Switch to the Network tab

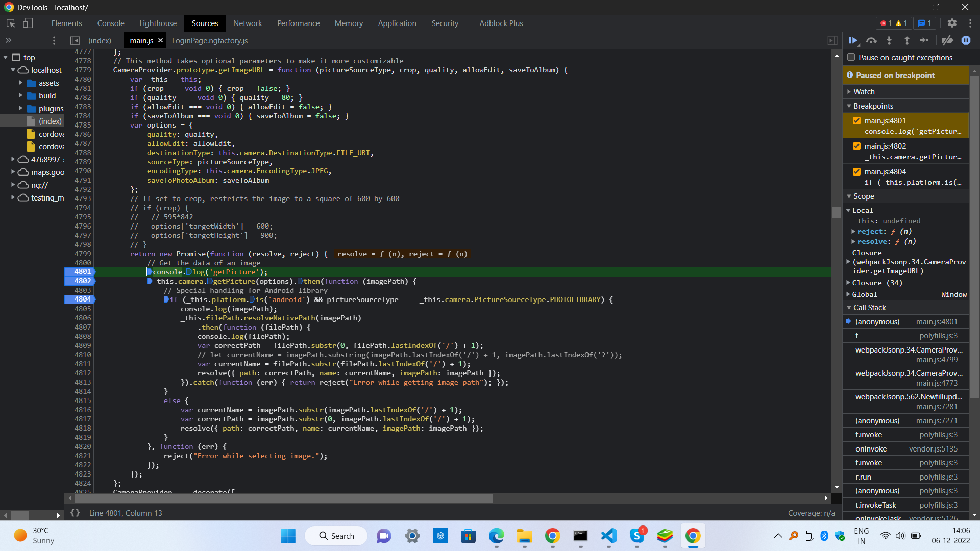(x=247, y=23)
